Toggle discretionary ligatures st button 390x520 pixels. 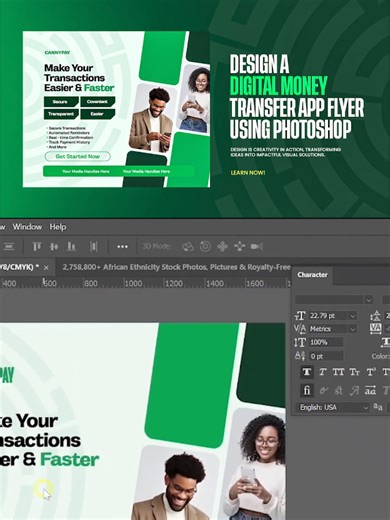[339, 390]
